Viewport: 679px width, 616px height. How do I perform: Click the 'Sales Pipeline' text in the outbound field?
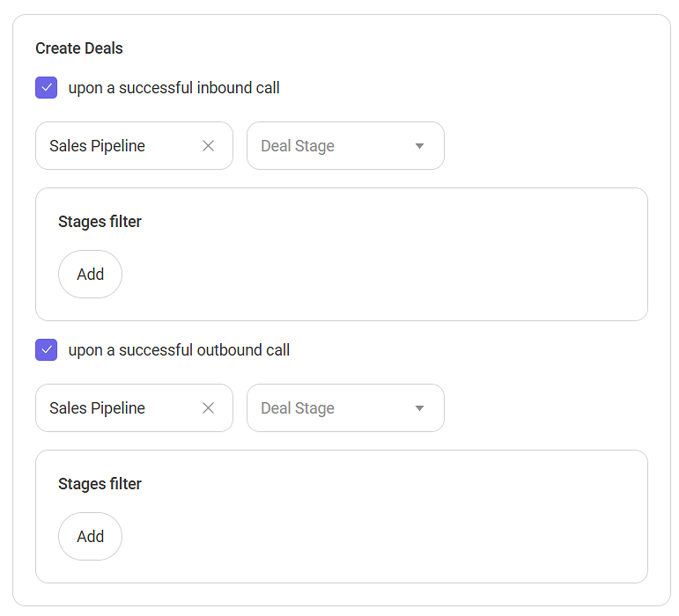point(97,408)
